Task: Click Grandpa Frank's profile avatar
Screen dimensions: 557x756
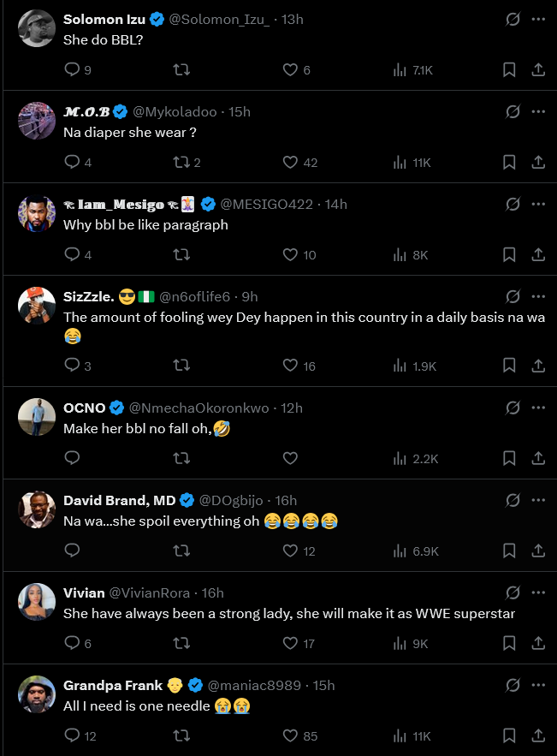Action: [x=37, y=694]
